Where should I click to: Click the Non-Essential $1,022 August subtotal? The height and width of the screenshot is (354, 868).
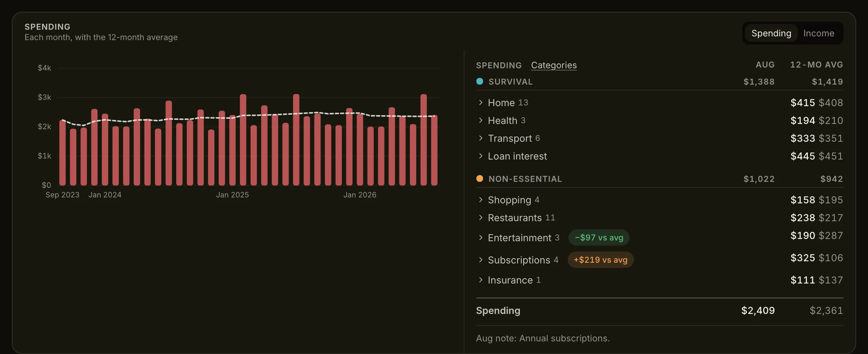click(x=759, y=179)
